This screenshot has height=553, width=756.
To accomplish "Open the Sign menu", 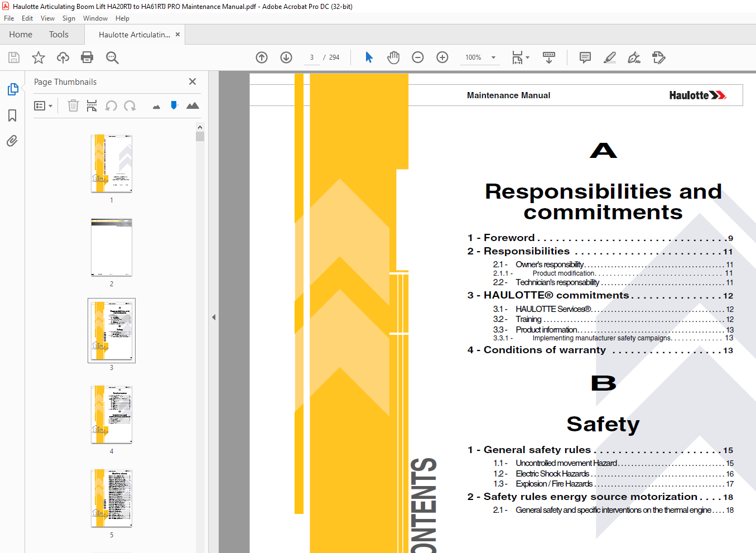I will tap(69, 18).
